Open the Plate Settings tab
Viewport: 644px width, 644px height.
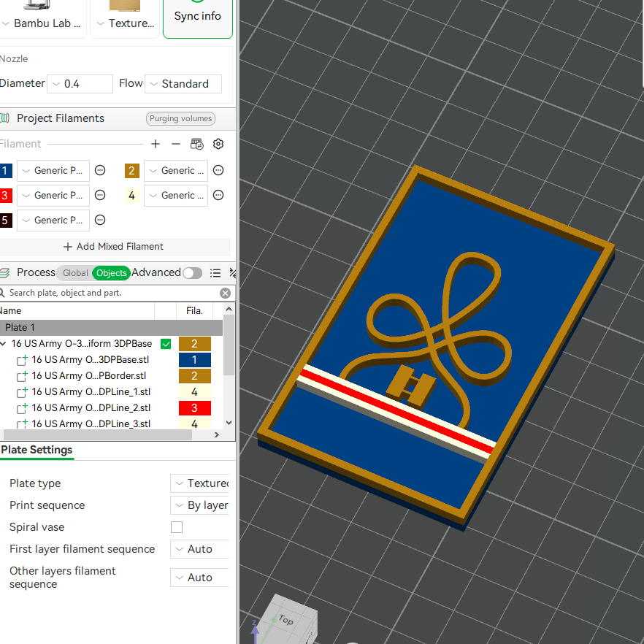(x=37, y=450)
